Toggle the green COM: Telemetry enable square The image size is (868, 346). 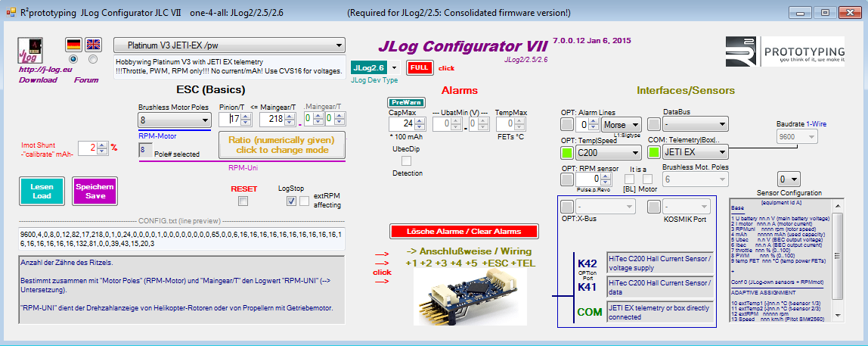coord(654,152)
